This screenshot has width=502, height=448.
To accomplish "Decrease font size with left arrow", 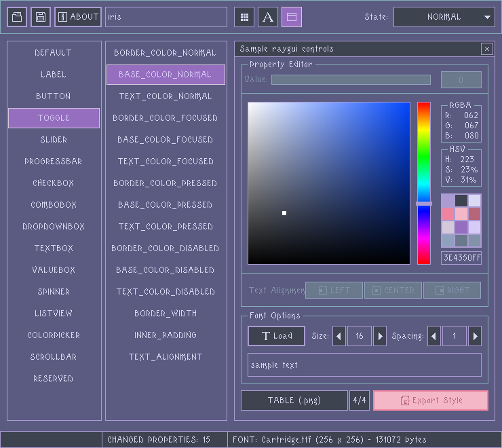I will [339, 336].
